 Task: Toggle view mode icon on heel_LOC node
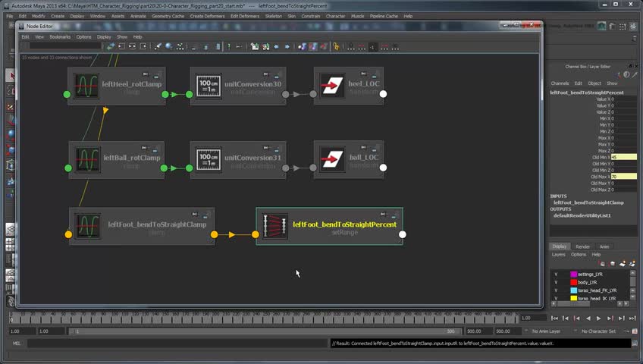click(x=375, y=75)
